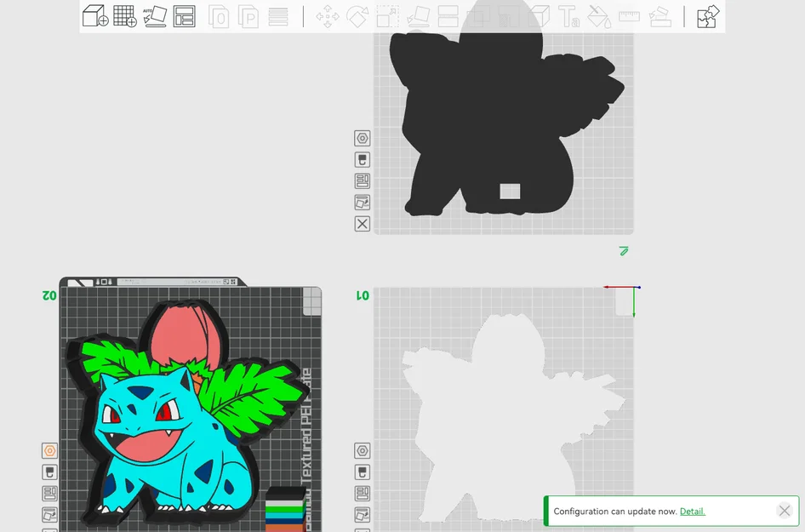Toggle lock on plate 02
The height and width of the screenshot is (532, 805).
point(50,472)
